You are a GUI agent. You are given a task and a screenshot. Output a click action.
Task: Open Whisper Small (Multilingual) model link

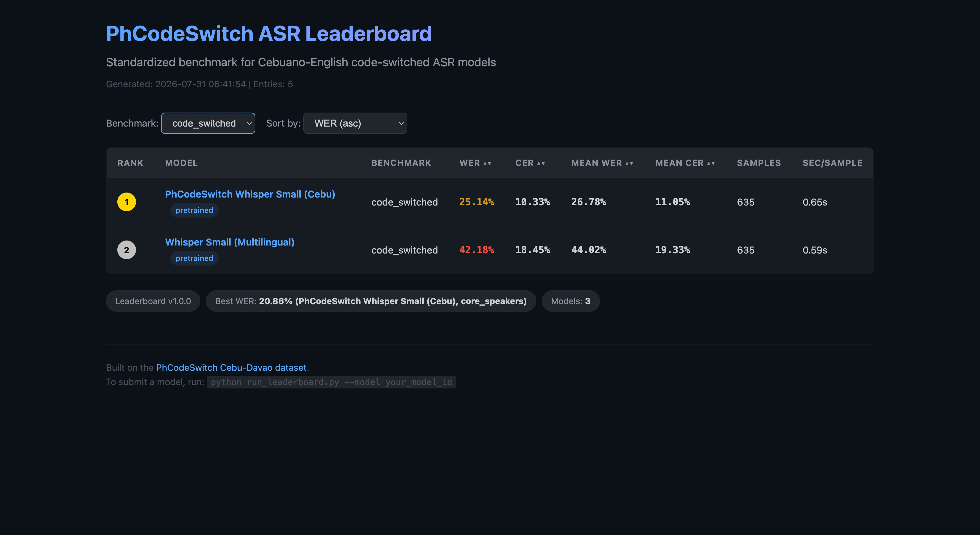coord(230,242)
